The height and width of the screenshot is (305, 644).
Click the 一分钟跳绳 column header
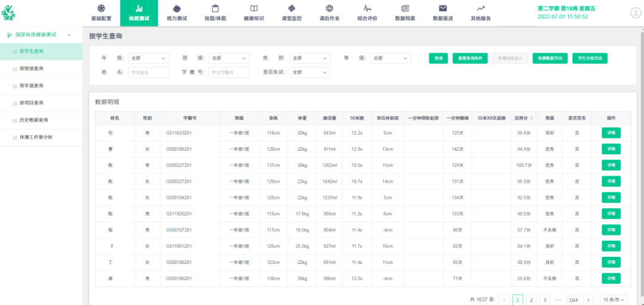[x=457, y=118]
